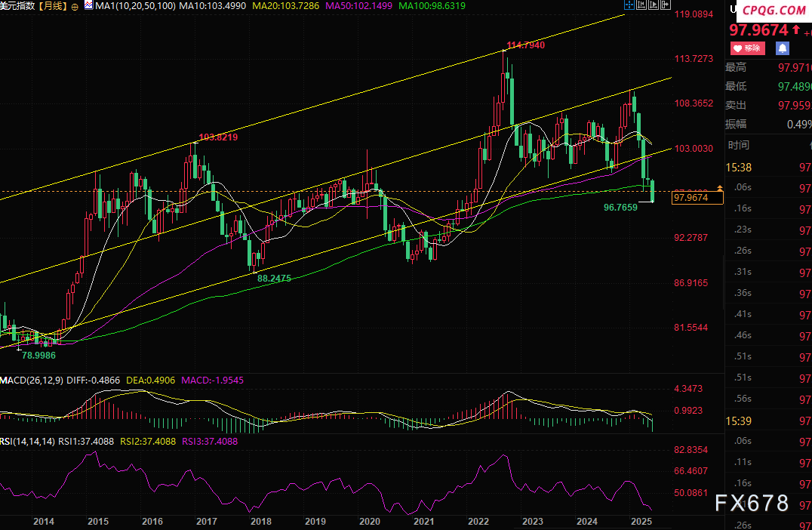
Task: Click the 时间 column header
Action: click(739, 145)
